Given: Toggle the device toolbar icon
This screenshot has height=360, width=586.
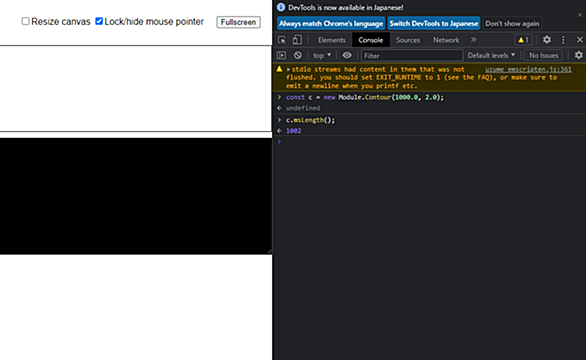Looking at the screenshot, I should (x=297, y=40).
